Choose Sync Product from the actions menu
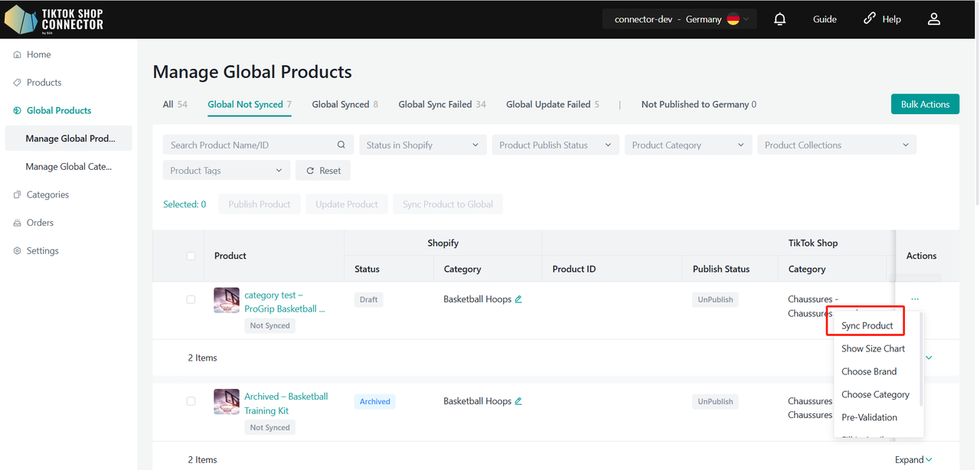 tap(867, 325)
